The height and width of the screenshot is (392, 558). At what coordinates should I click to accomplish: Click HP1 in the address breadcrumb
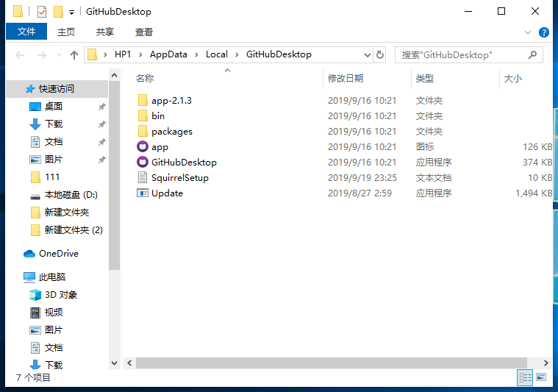point(123,54)
